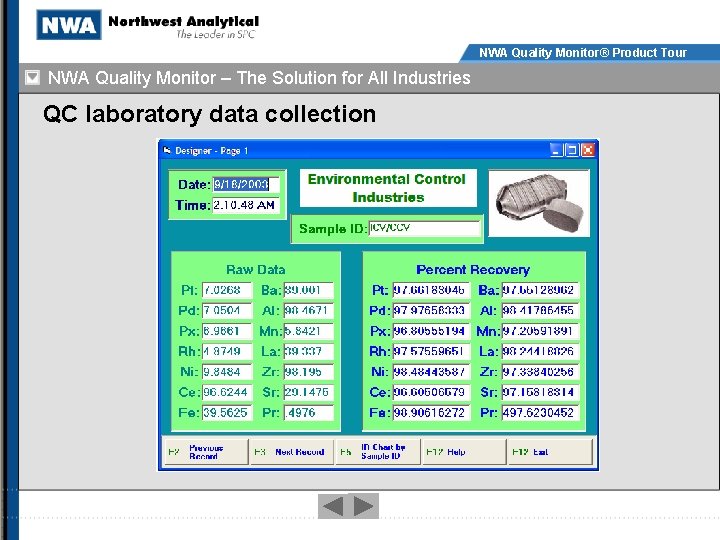The image size is (720, 540).
Task: Select Raw Data Mn value field
Action: pyautogui.click(x=308, y=331)
